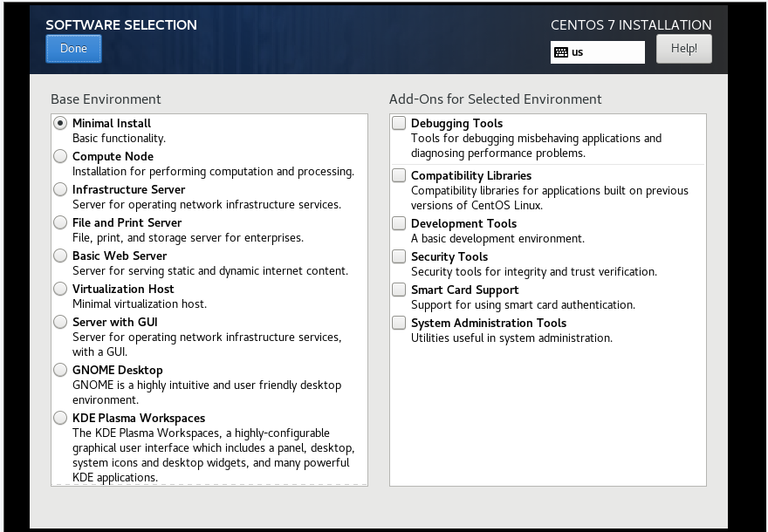Viewport: 768px width, 532px height.
Task: Tick the Development Tools checkbox
Action: click(399, 223)
